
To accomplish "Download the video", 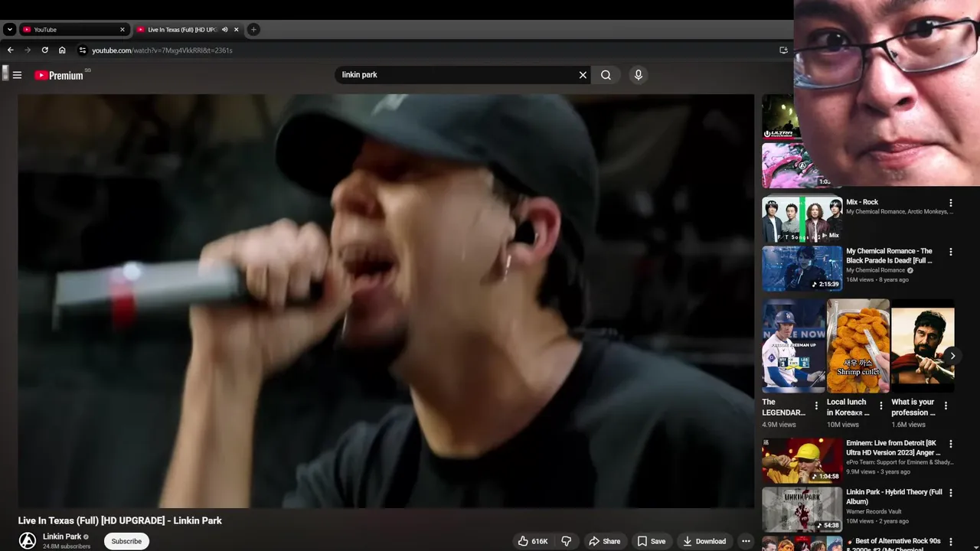I will [x=704, y=541].
